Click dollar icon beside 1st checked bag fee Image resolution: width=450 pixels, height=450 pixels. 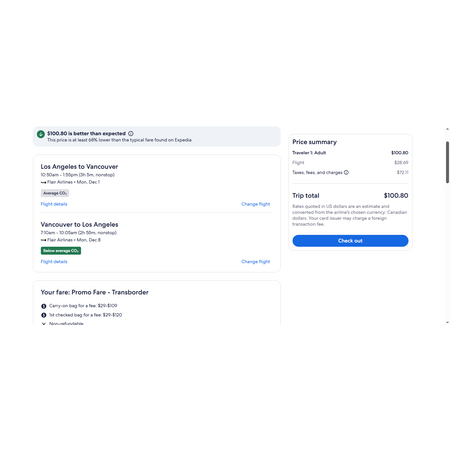[44, 315]
